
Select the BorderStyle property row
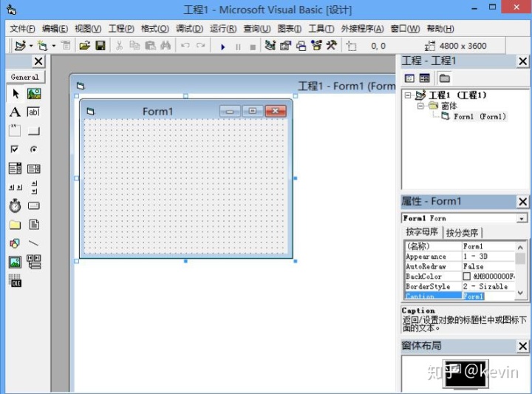pos(460,286)
